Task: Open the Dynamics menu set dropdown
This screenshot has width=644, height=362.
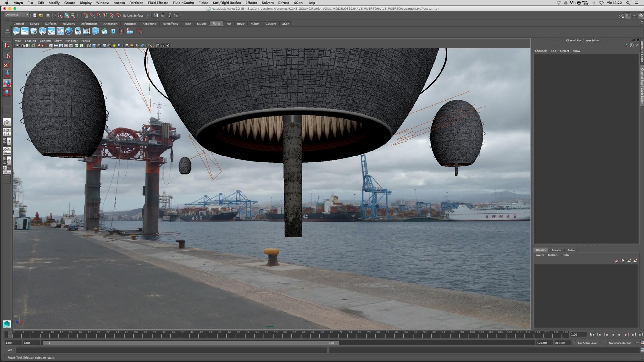Action: pyautogui.click(x=17, y=15)
